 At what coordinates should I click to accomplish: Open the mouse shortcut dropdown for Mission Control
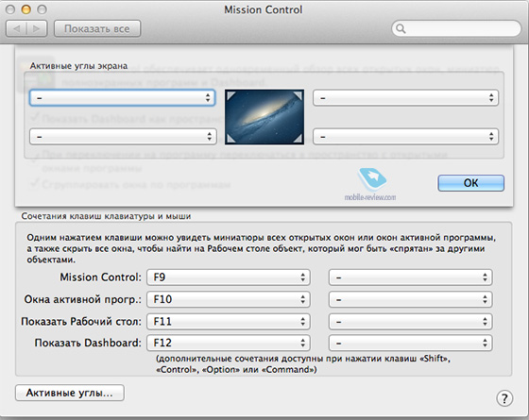click(411, 277)
